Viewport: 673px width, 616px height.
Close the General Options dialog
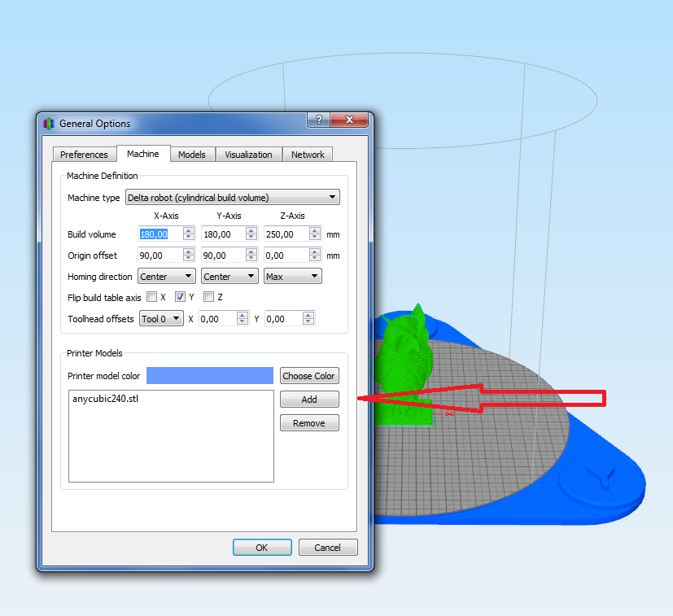(349, 120)
